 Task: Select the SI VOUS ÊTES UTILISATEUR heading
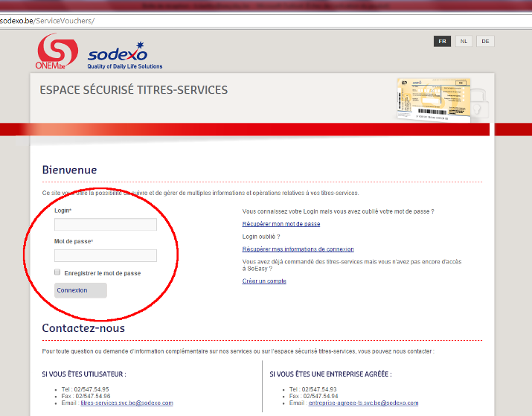84,374
